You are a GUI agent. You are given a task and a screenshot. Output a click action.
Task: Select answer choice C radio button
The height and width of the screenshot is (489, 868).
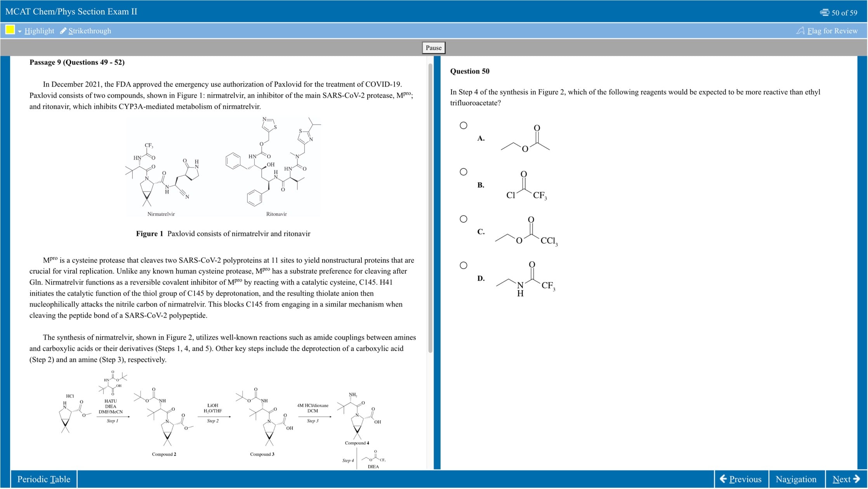point(464,218)
